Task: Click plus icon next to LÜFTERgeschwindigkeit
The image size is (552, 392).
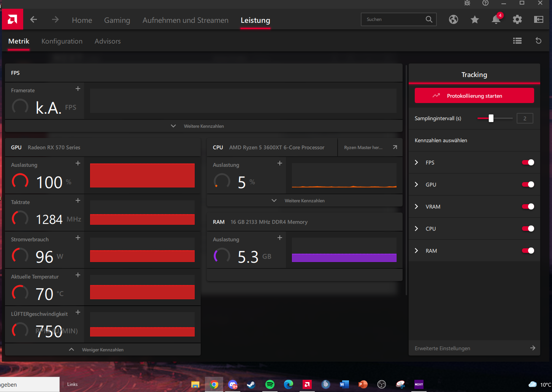Action: pyautogui.click(x=78, y=312)
